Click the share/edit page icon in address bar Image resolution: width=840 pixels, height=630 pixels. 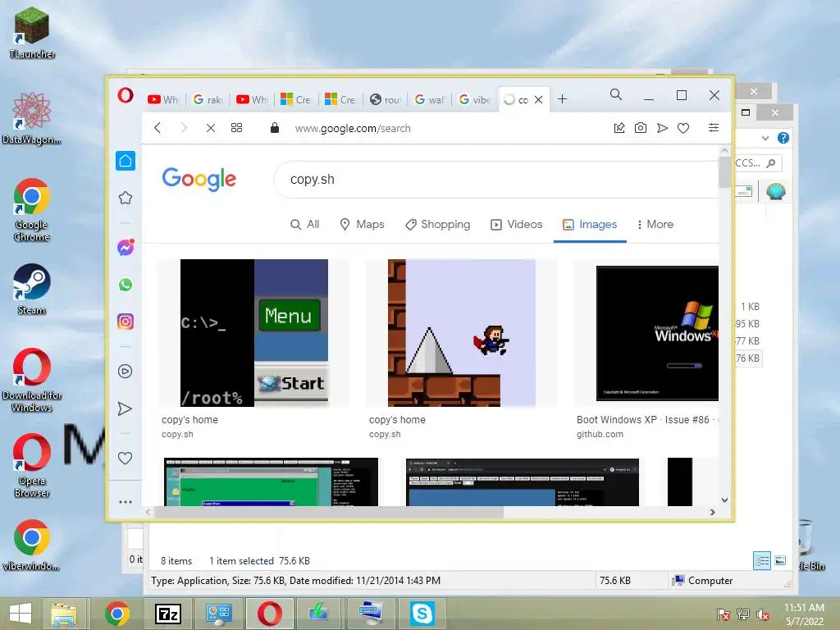619,128
